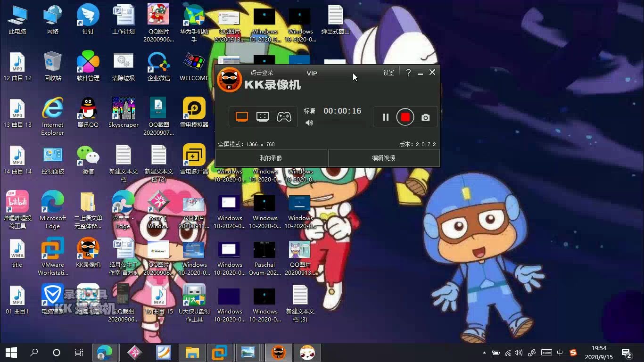Select the 雷电模拟器 shortcut
Image resolution: width=644 pixels, height=362 pixels.
194,113
